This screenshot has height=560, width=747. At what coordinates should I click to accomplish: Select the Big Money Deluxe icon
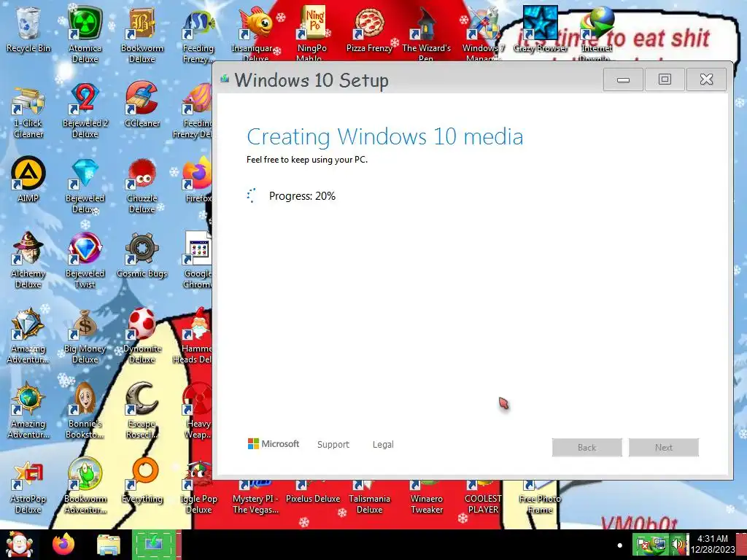[85, 336]
